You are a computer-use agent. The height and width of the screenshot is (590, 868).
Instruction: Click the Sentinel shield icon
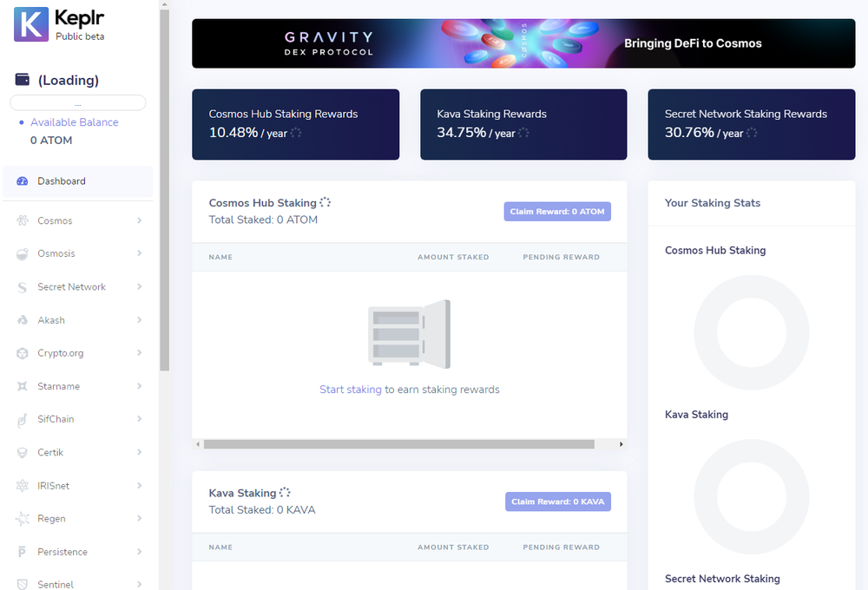coord(23,584)
